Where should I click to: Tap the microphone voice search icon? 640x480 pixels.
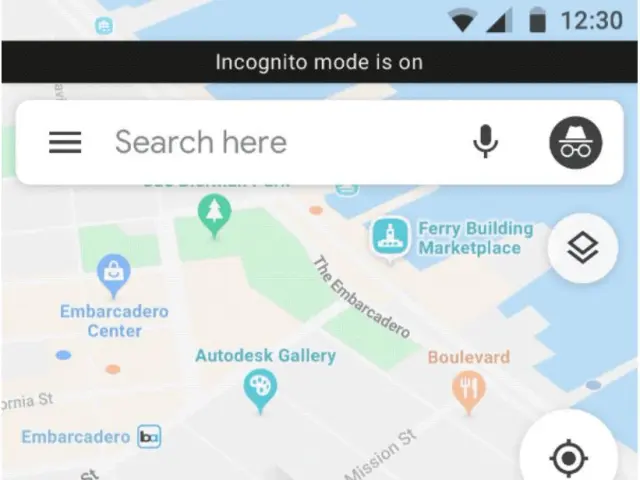(x=485, y=142)
